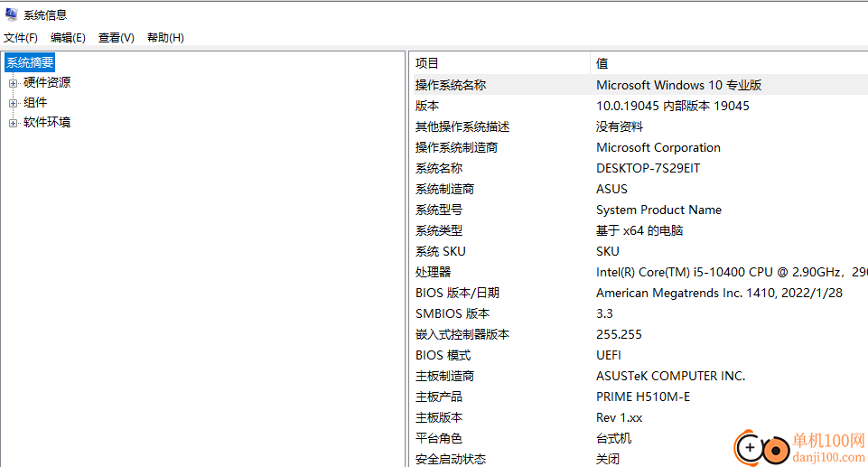Open the 帮助(H) menu
This screenshot has height=467, width=868.
tap(165, 38)
